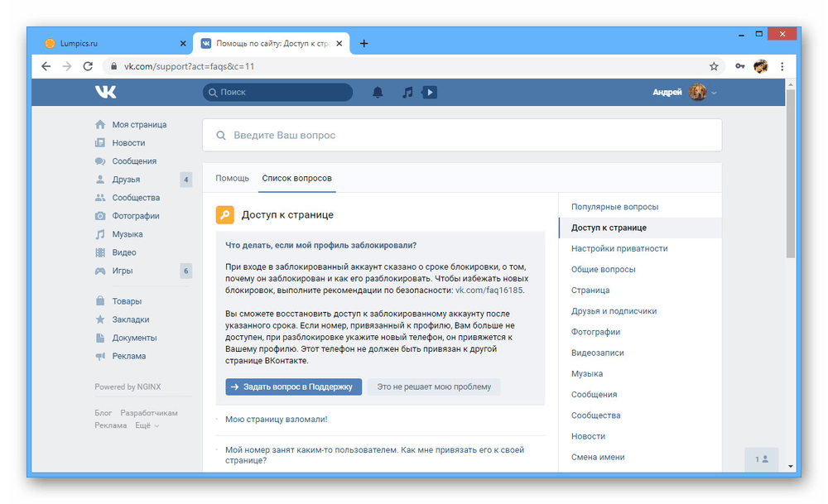The image size is (828, 504).
Task: Click the star icon beside Закладки
Action: coord(100,319)
